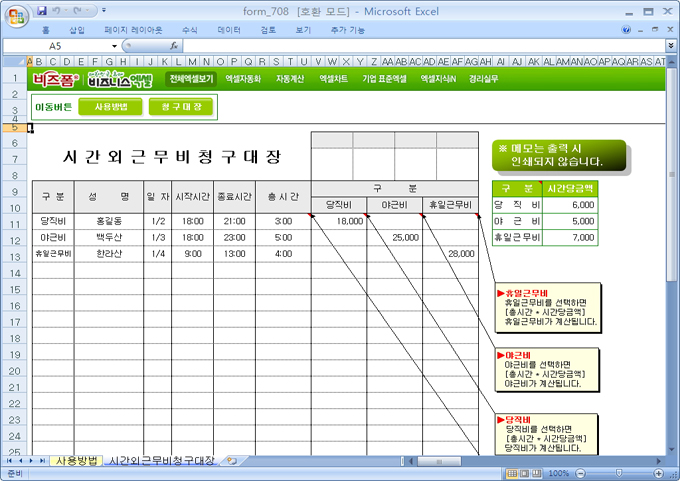The image size is (680, 481).
Task: Click the zoom in plus icon
Action: coord(659,473)
